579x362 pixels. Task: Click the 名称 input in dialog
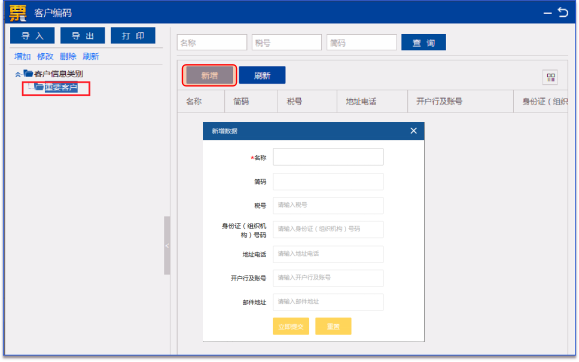(328, 157)
